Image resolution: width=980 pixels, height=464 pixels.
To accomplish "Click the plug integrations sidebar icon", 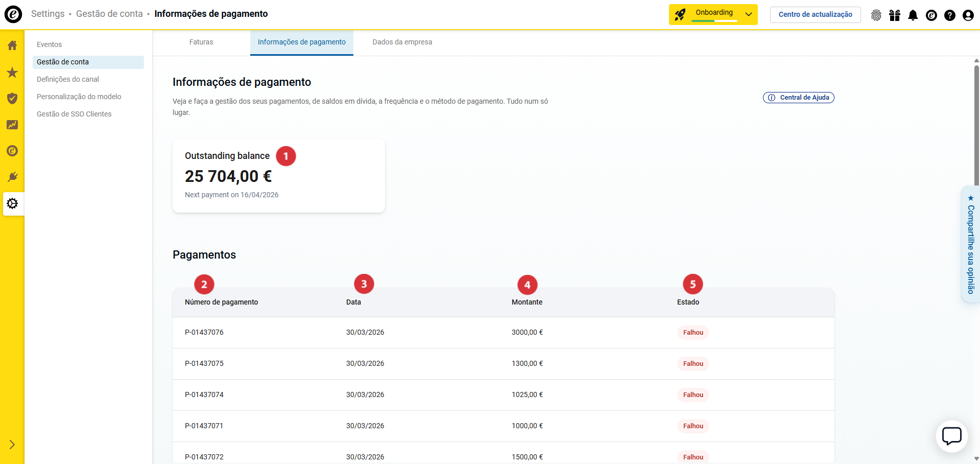I will pos(12,177).
